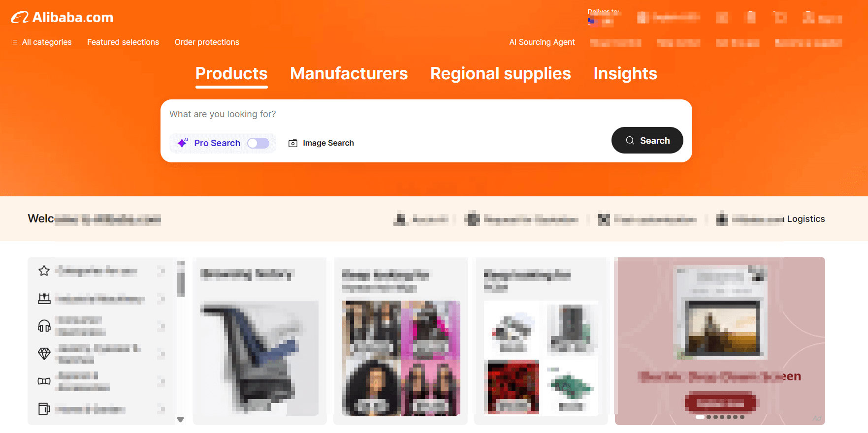Expand the scroll-down arrow below category list
The width and height of the screenshot is (868, 433).
[x=181, y=420]
